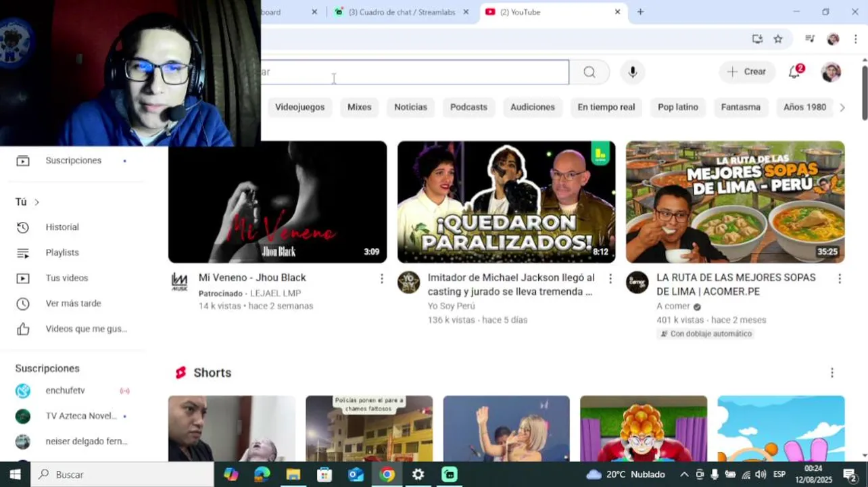Image resolution: width=868 pixels, height=487 pixels.
Task: Close the Streamlabs chat tab
Action: tap(466, 12)
